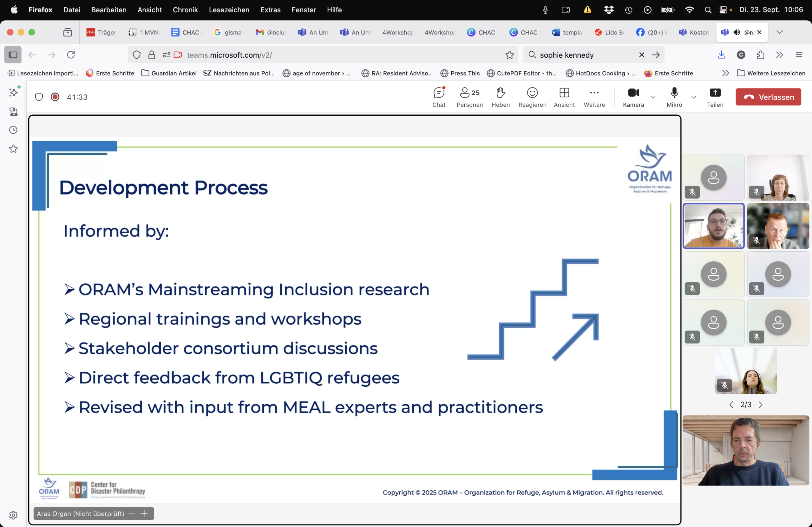This screenshot has height=527, width=812.
Task: Toggle the Firefox sidebar panel button
Action: (13, 55)
